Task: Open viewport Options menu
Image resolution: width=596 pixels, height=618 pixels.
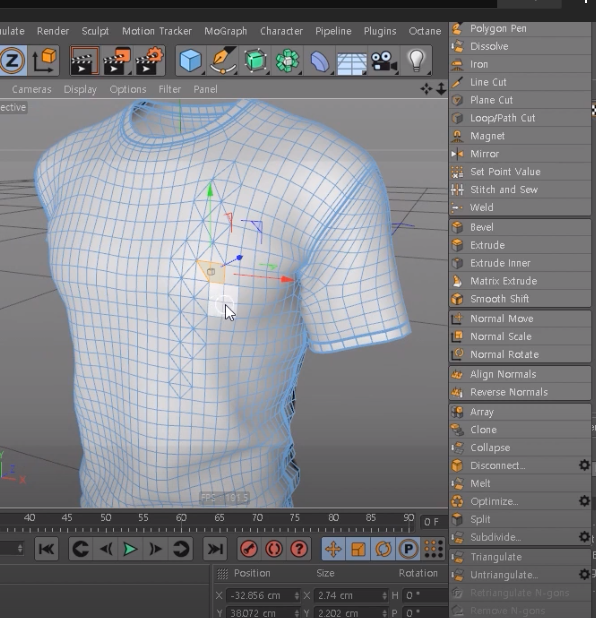Action: 128,89
